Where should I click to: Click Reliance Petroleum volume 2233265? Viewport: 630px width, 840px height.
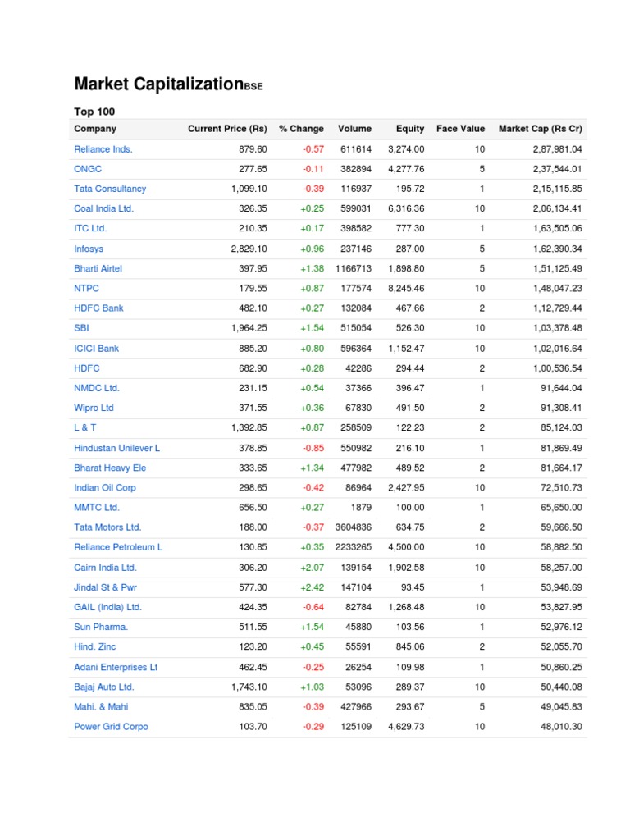point(354,547)
